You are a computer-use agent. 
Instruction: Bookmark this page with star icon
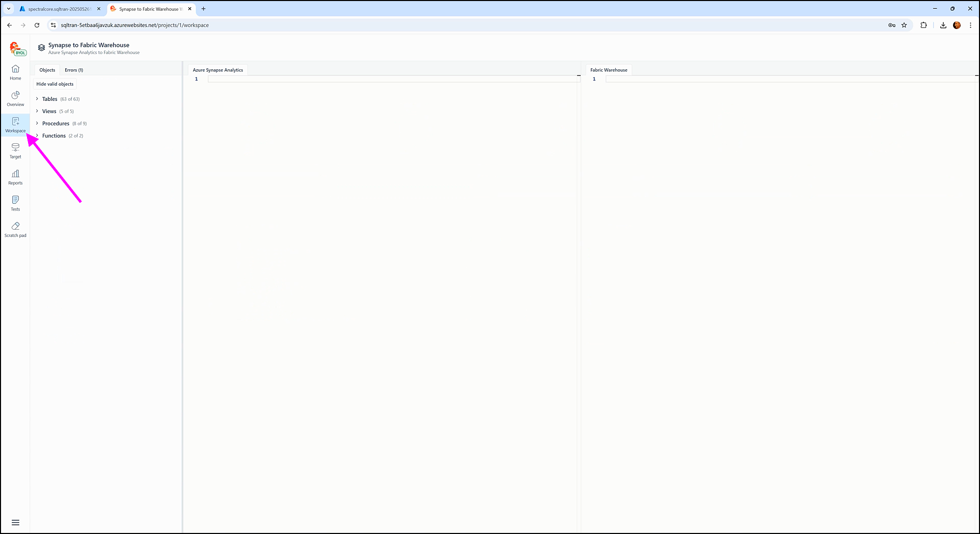coord(904,25)
